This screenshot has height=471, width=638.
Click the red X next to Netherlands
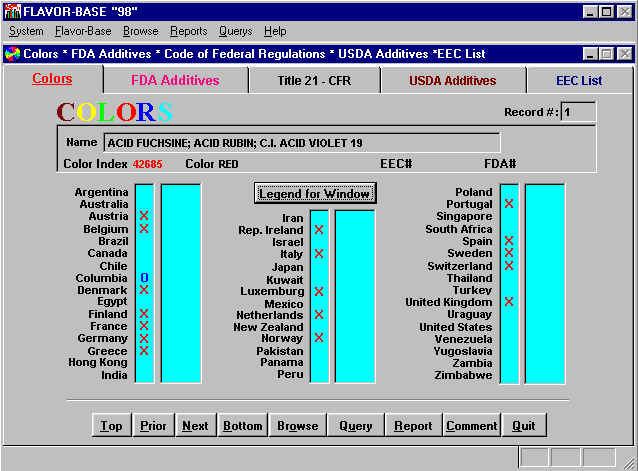[x=319, y=315]
